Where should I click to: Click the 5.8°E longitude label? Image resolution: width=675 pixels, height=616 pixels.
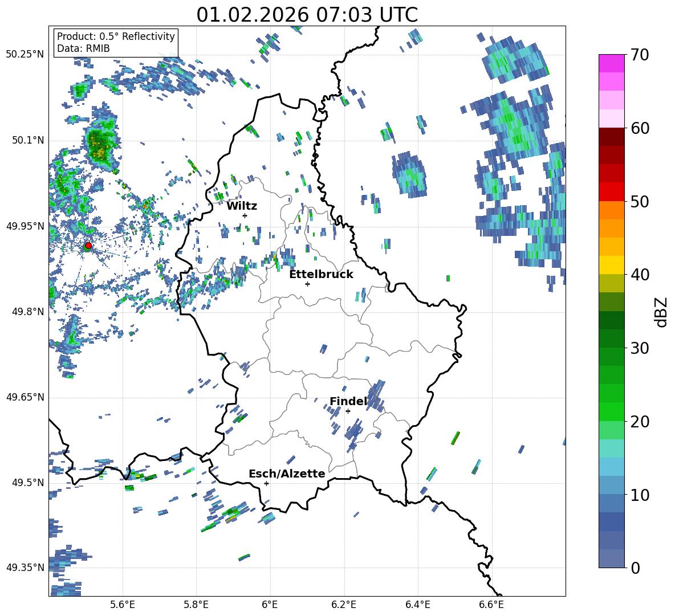tap(196, 605)
